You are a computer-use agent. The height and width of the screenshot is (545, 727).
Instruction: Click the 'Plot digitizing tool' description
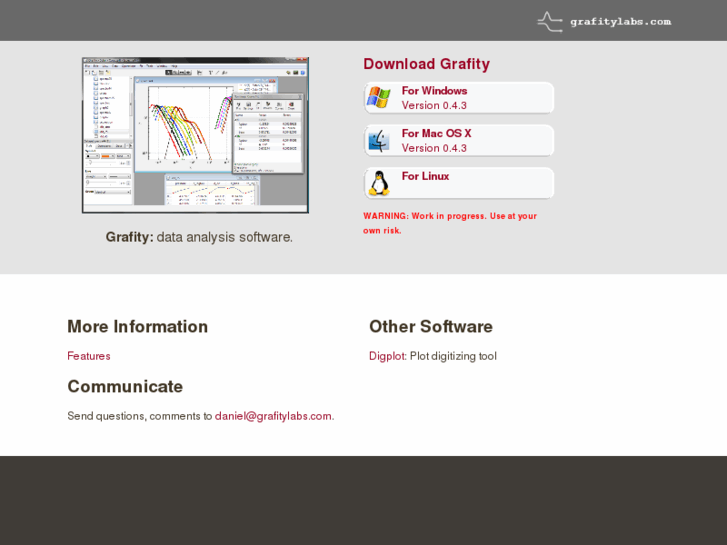(x=453, y=356)
